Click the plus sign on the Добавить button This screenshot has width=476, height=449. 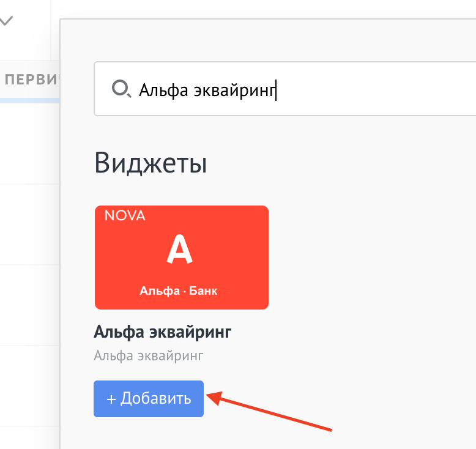click(x=111, y=399)
